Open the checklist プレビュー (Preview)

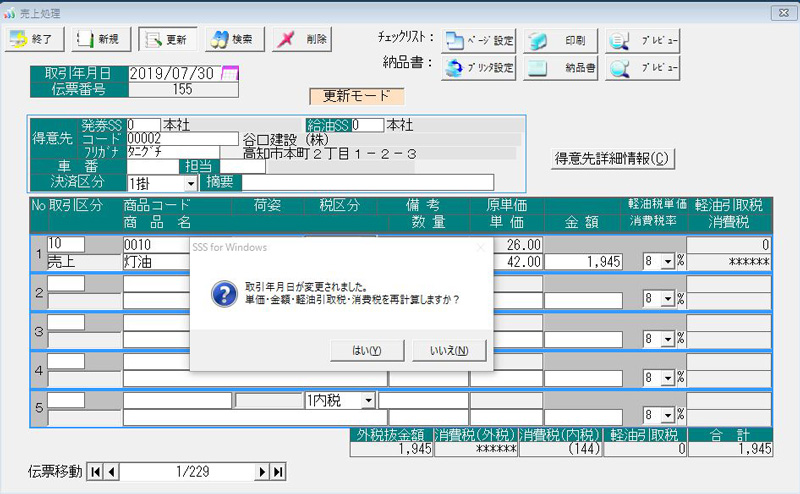(x=644, y=41)
